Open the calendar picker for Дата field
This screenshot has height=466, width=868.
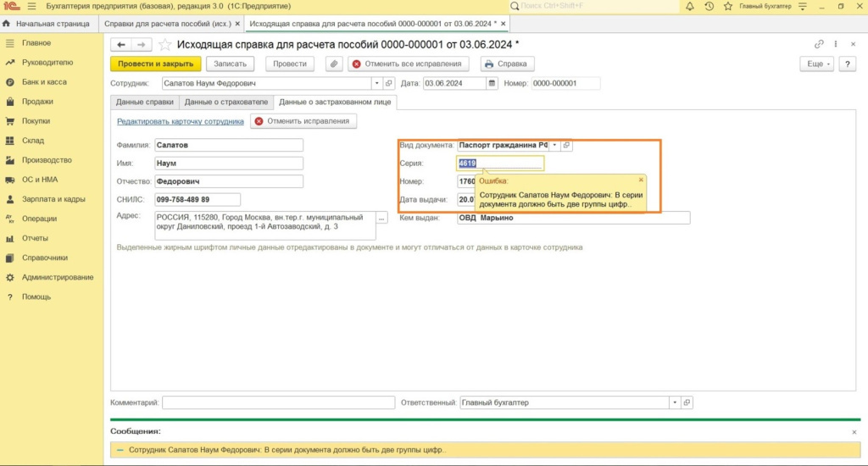(492, 83)
